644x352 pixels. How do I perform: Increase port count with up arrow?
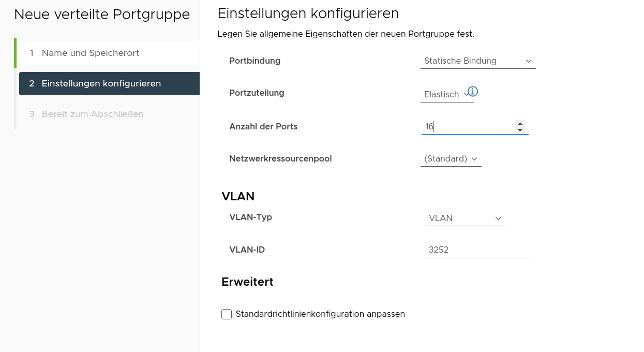[x=520, y=123]
